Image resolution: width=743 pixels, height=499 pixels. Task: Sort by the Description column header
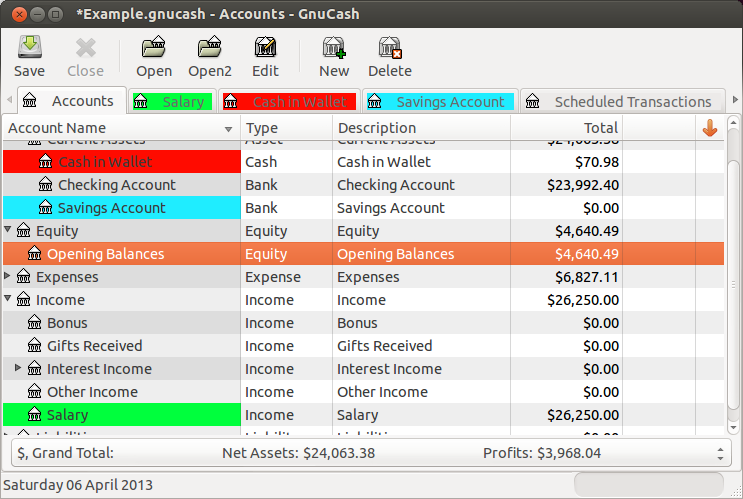[x=421, y=128]
